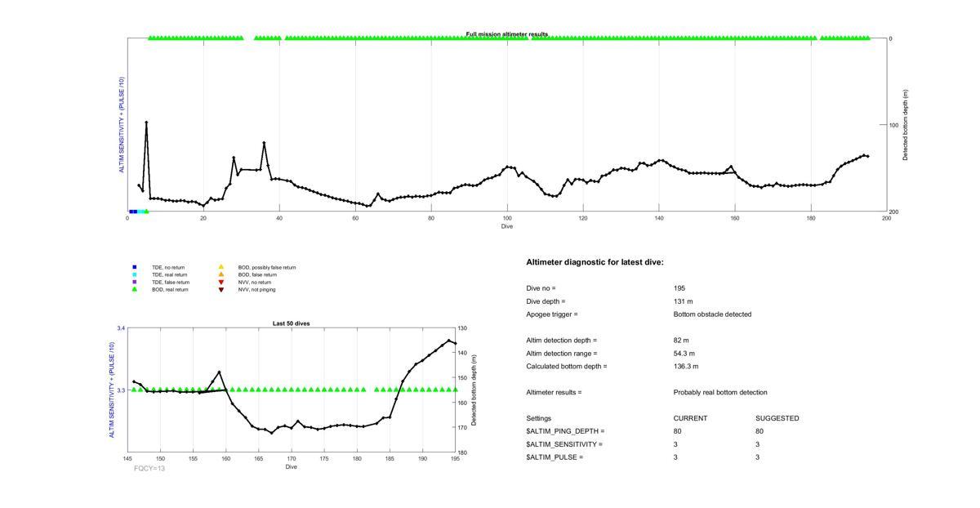The height and width of the screenshot is (508, 980).
Task: Click the '$ALTIM_PULSE =' setting name
Action: 555,457
